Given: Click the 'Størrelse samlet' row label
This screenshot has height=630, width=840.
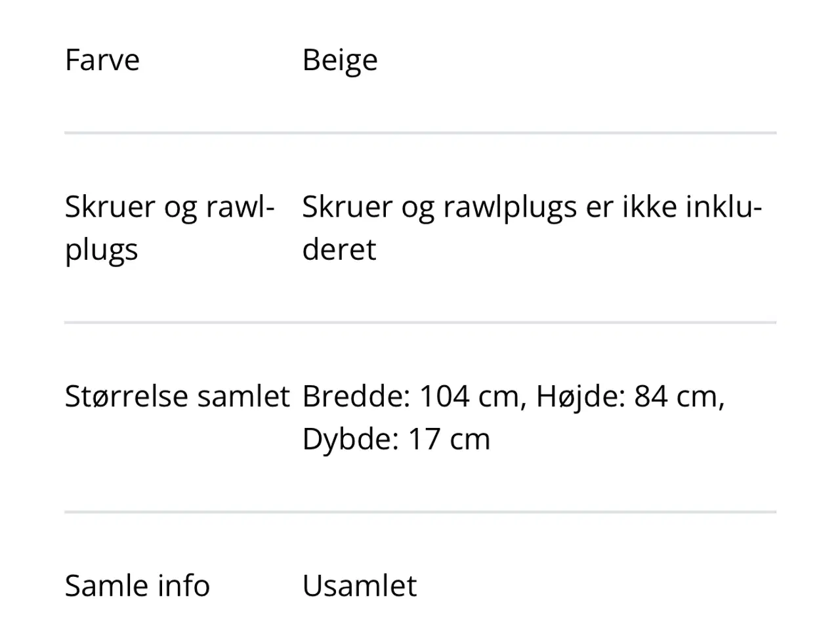Looking at the screenshot, I should pos(177,396).
